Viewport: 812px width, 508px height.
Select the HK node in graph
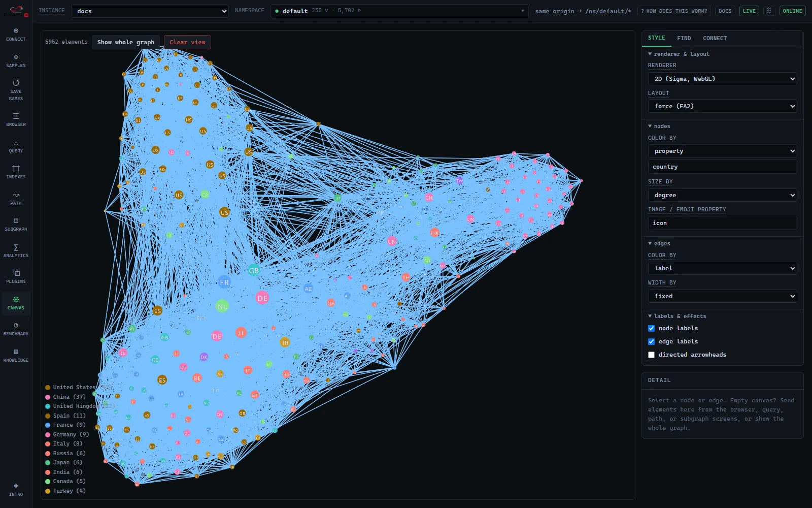pos(434,233)
